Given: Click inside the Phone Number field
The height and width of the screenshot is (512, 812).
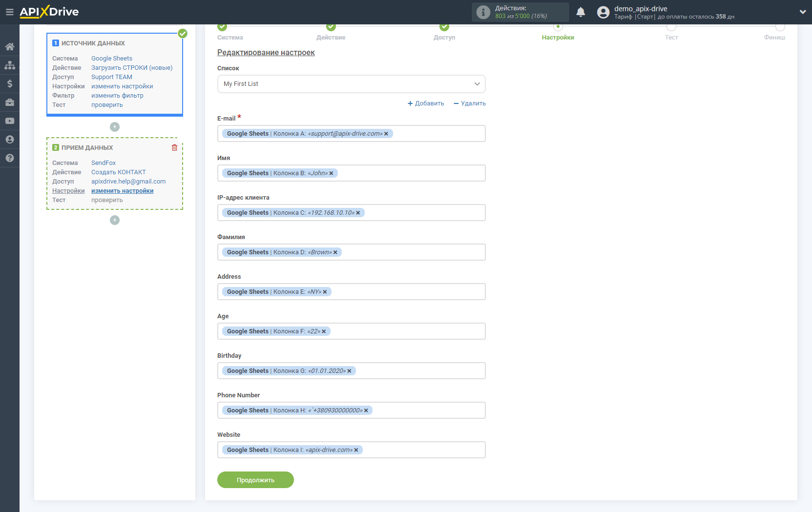Looking at the screenshot, I should tap(352, 410).
